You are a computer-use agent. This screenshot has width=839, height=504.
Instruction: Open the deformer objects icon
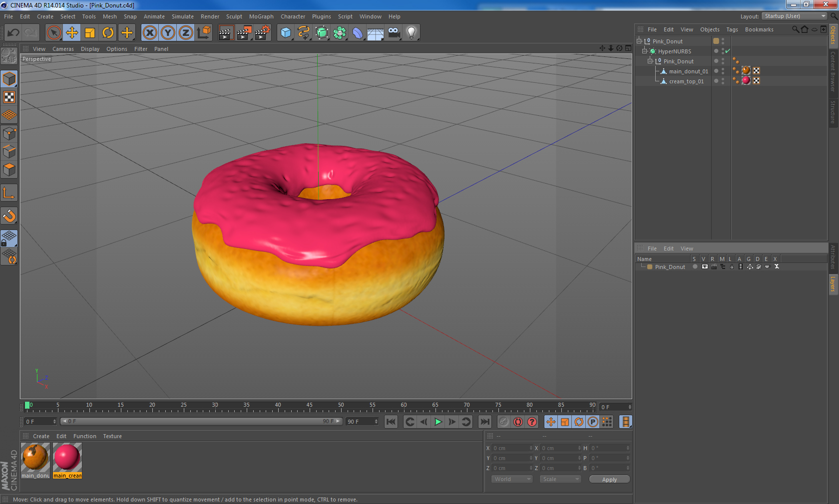click(358, 33)
